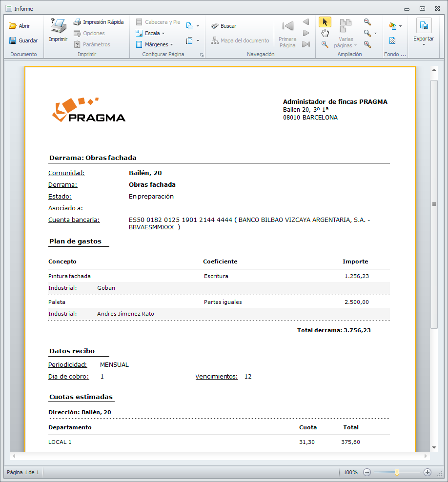
Task: Click the 'Andres Jimenez Rato' industrial name
Action: [x=125, y=314]
